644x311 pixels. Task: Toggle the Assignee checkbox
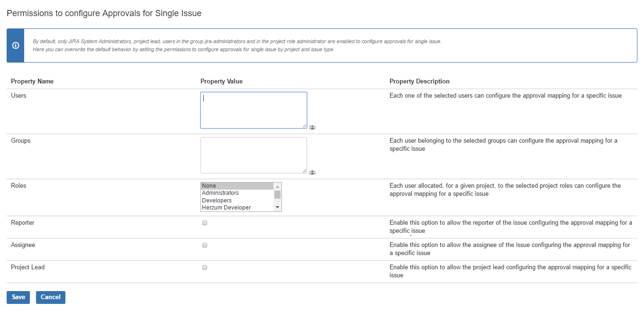pos(205,245)
